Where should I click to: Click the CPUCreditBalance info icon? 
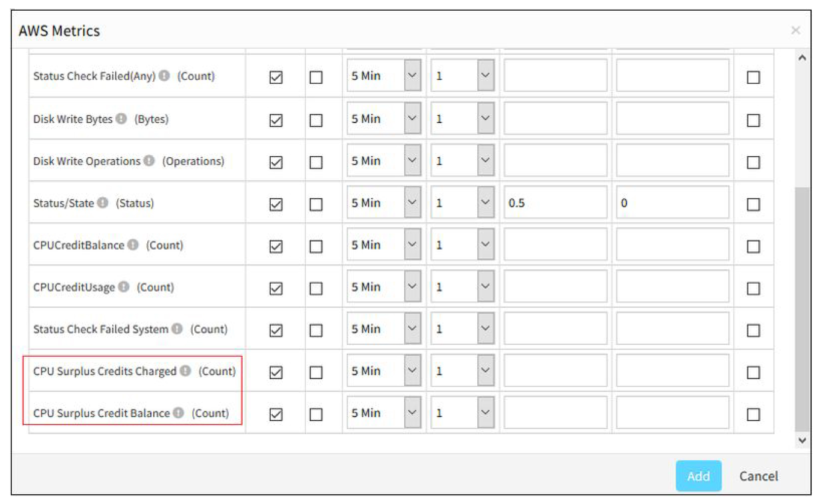point(133,245)
